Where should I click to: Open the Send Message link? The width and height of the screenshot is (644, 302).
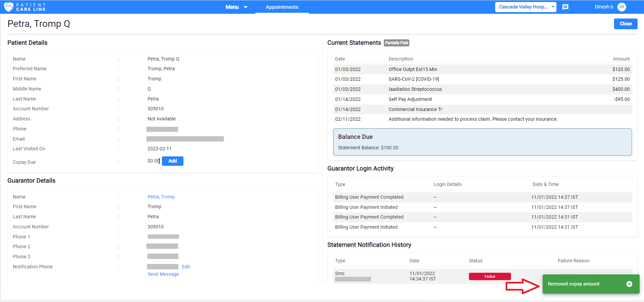pyautogui.click(x=163, y=274)
